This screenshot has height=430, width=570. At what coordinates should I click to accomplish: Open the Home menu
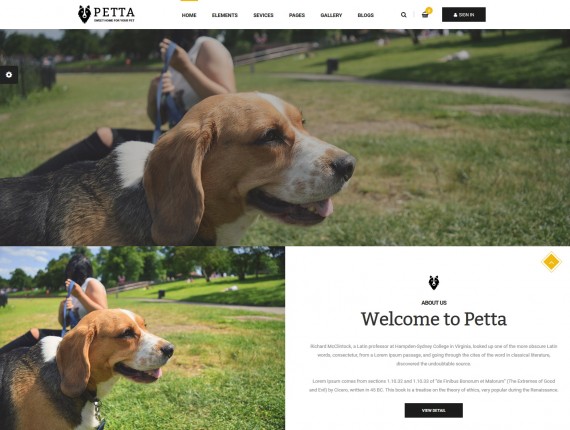point(189,15)
